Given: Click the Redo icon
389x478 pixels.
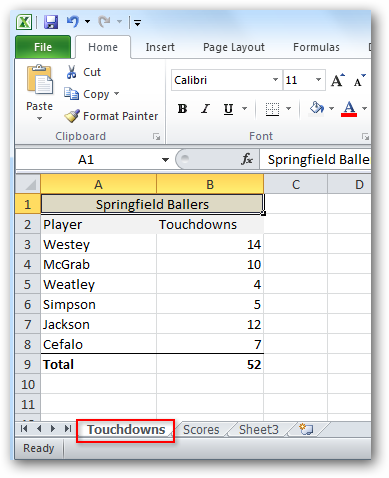Looking at the screenshot, I should click(x=104, y=22).
